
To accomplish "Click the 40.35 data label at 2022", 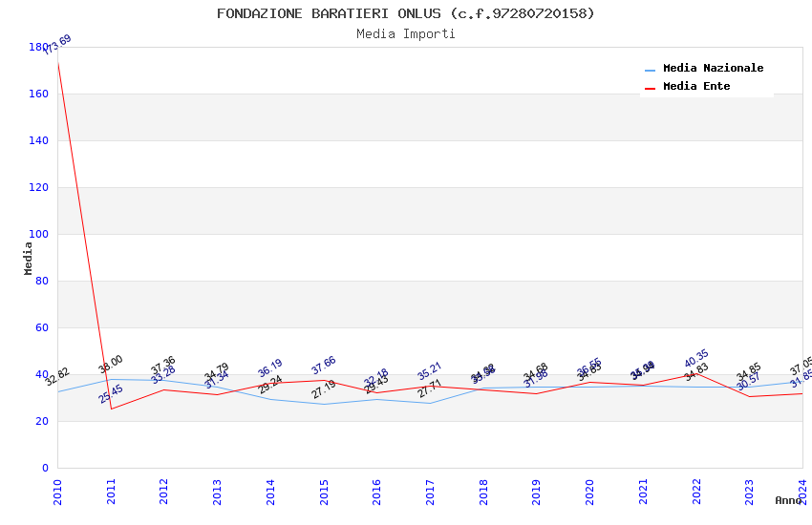I will click(x=696, y=359).
